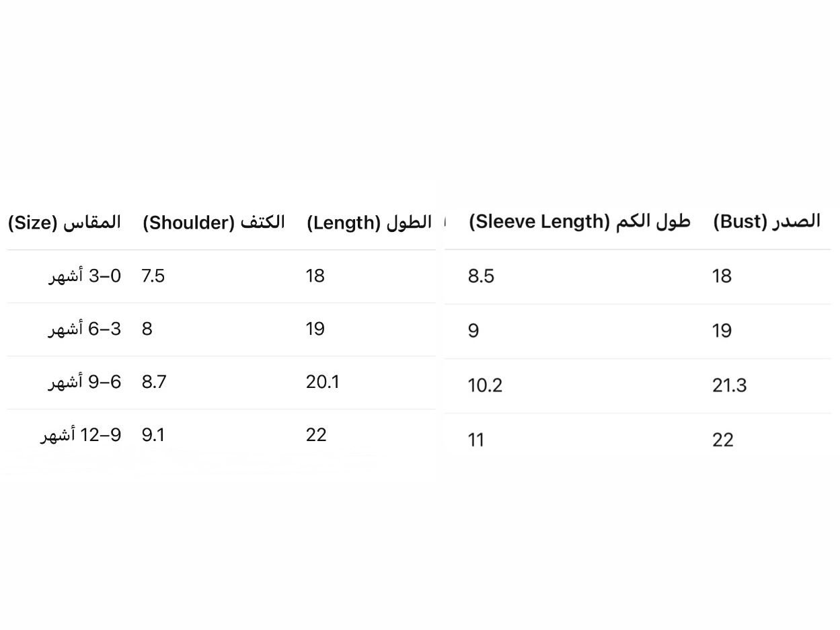Select the Sleeve Length column header

(579, 222)
